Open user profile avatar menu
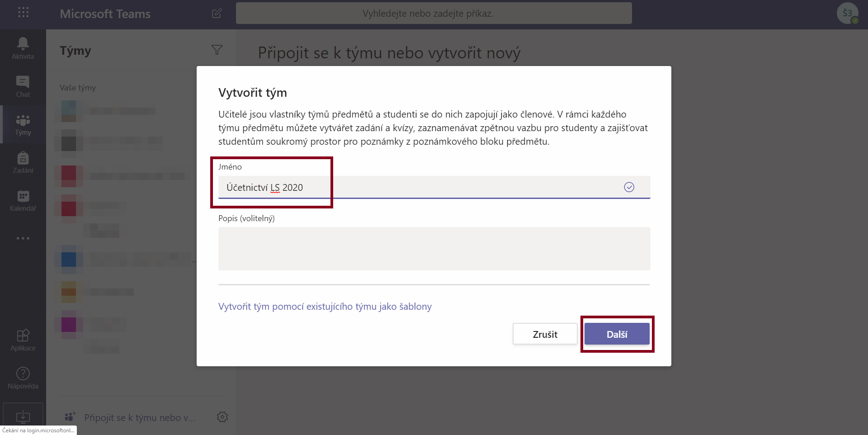The width and height of the screenshot is (868, 435). (x=848, y=14)
